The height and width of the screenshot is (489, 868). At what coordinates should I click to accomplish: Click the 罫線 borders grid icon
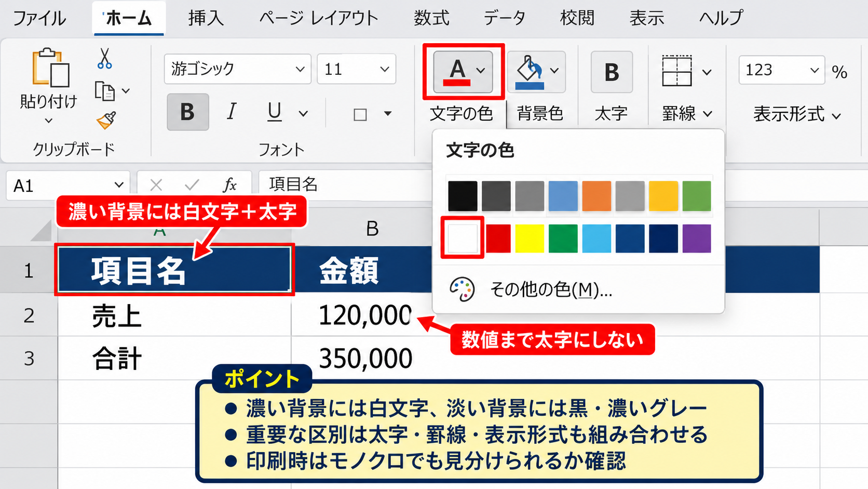click(676, 71)
